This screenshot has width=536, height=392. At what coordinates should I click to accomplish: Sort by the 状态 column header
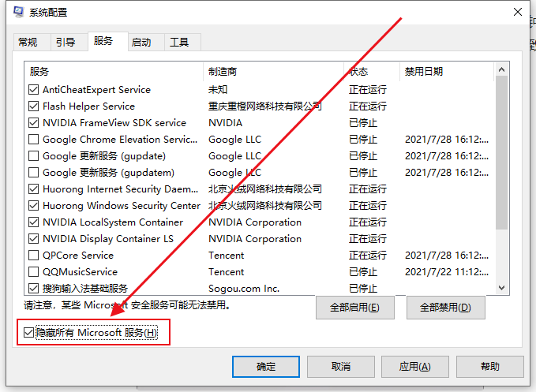pyautogui.click(x=372, y=72)
